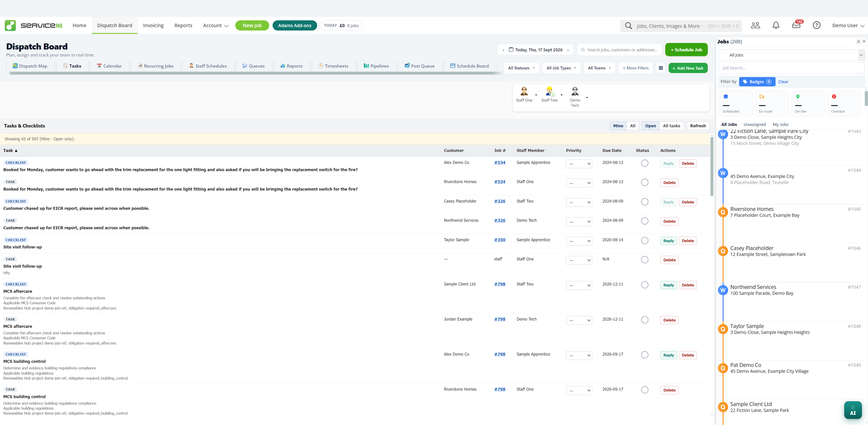Switch to the Calendar tab

point(109,66)
